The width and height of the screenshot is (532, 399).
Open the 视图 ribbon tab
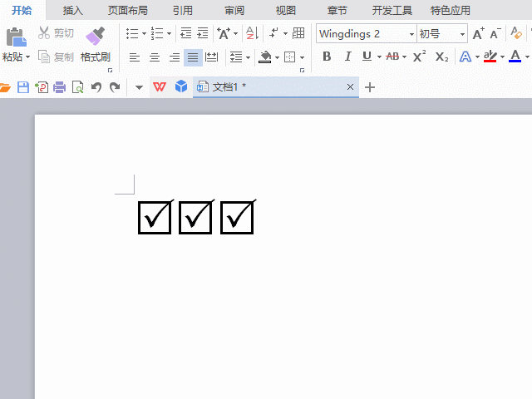point(286,11)
